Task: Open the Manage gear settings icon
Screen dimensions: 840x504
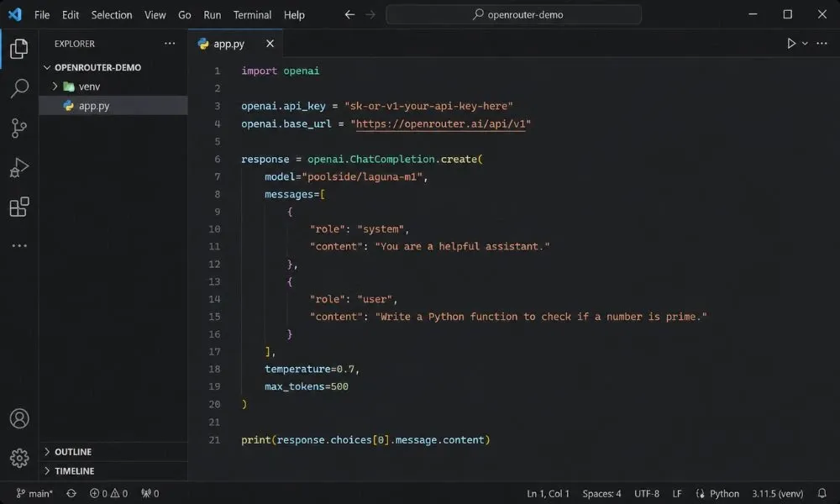Action: [x=18, y=458]
